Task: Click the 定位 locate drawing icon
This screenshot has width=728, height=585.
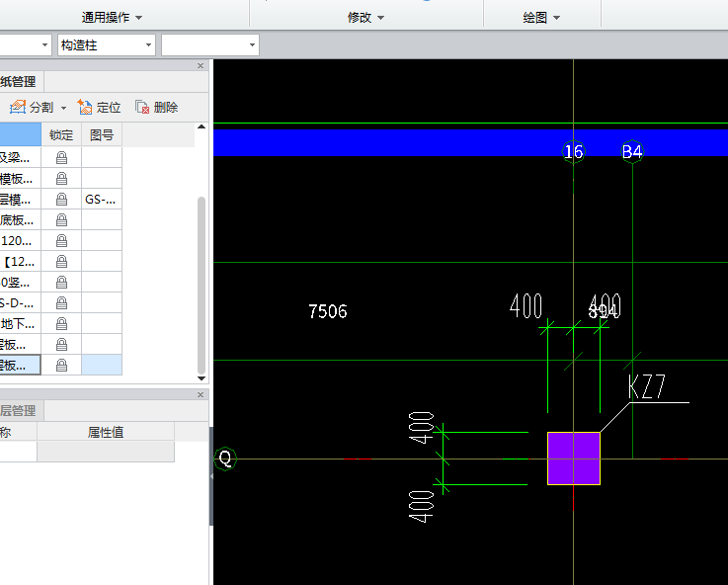Action: (85, 108)
